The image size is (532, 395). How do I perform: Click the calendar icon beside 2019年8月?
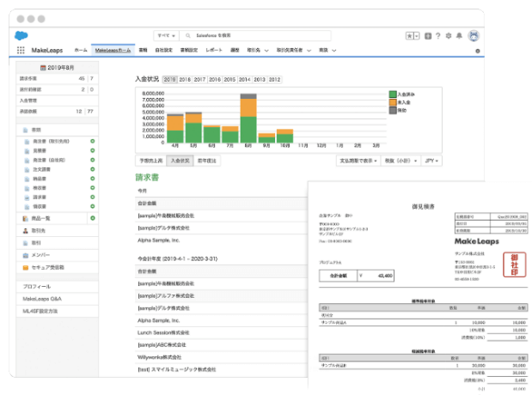click(43, 68)
